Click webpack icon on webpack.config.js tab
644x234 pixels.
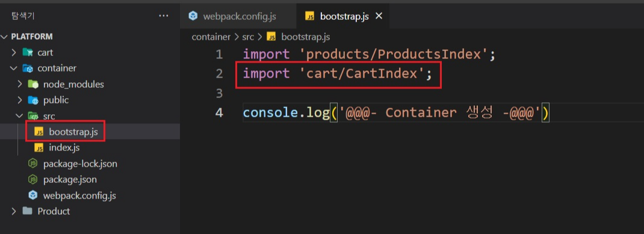tap(193, 16)
